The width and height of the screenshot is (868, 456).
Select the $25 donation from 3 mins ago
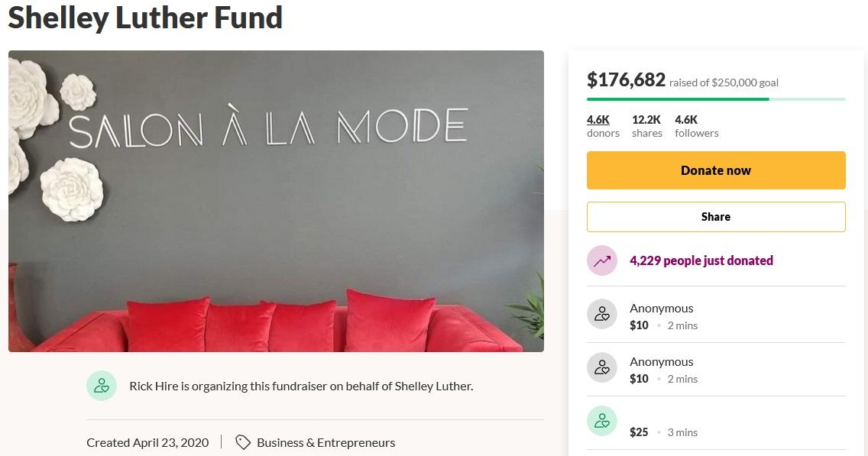(639, 432)
